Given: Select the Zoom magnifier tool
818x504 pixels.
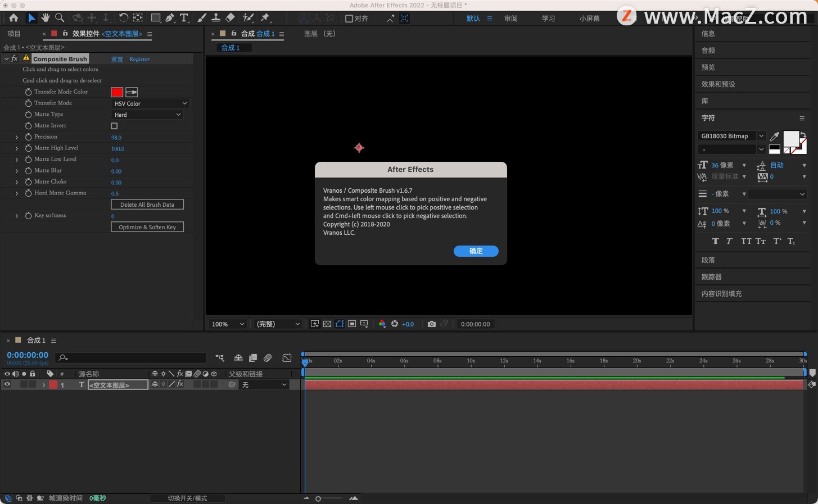Looking at the screenshot, I should click(x=60, y=18).
